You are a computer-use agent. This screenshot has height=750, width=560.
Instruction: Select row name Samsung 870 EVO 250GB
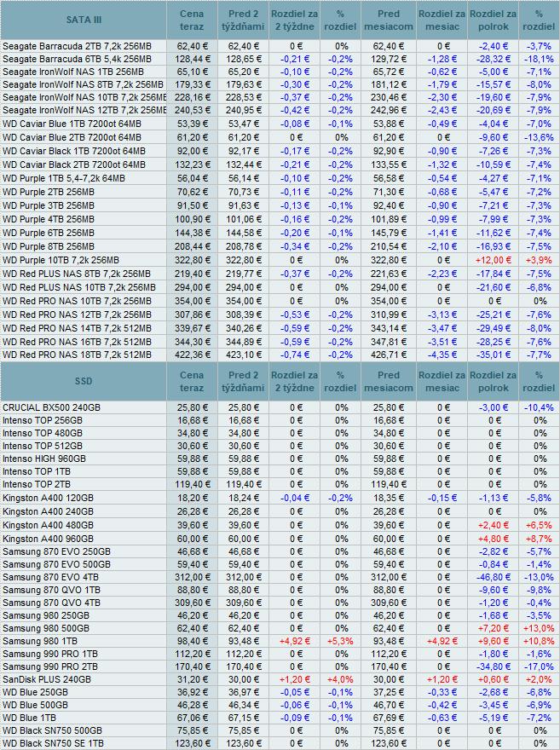(57, 552)
